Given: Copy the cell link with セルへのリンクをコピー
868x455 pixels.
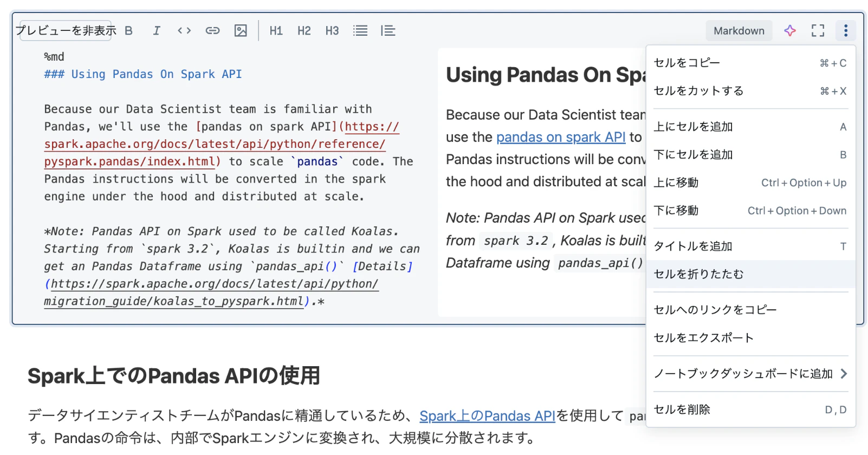Looking at the screenshot, I should click(x=750, y=310).
